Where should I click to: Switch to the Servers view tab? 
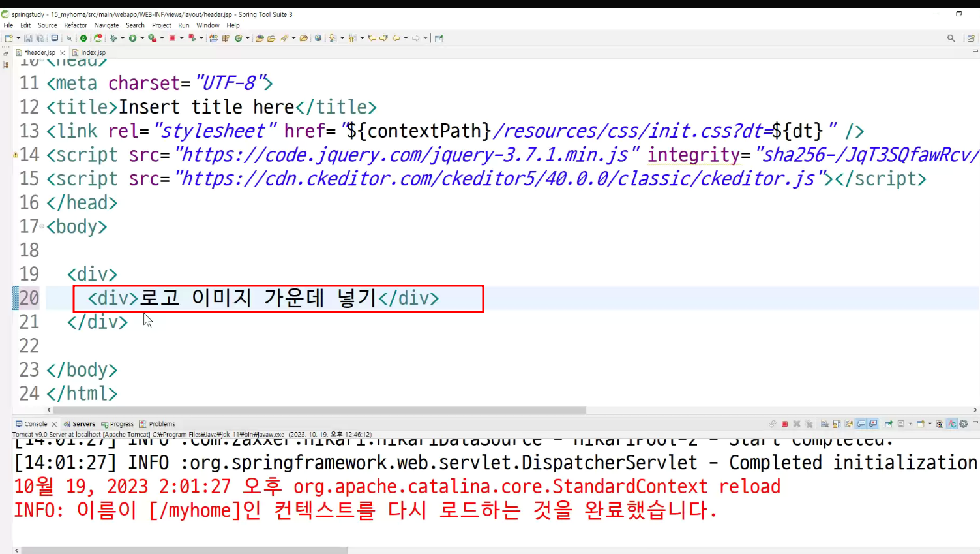tap(80, 424)
